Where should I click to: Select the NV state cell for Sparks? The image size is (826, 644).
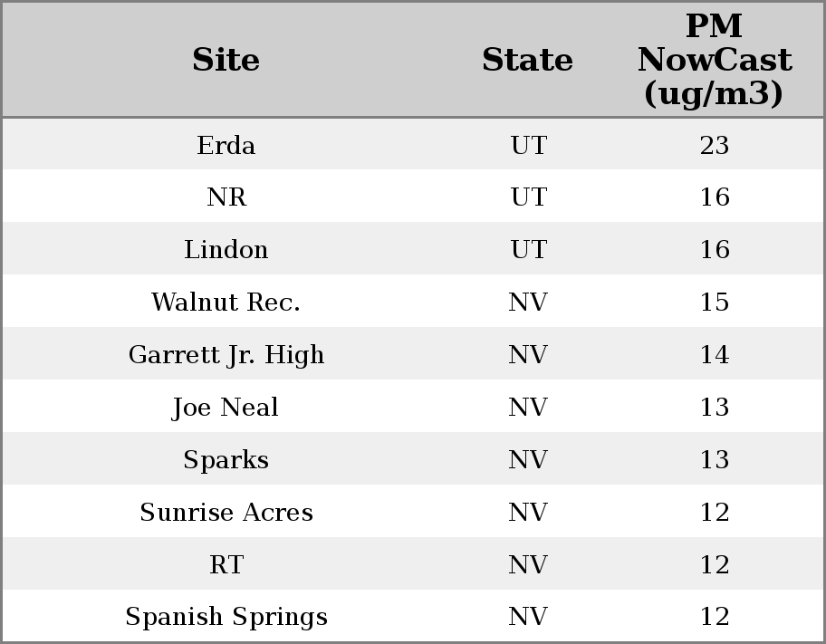pyautogui.click(x=528, y=460)
